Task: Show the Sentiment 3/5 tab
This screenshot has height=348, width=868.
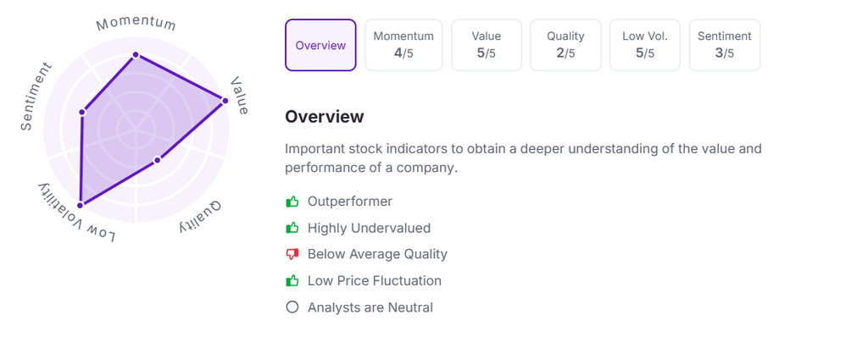Action: 724,45
